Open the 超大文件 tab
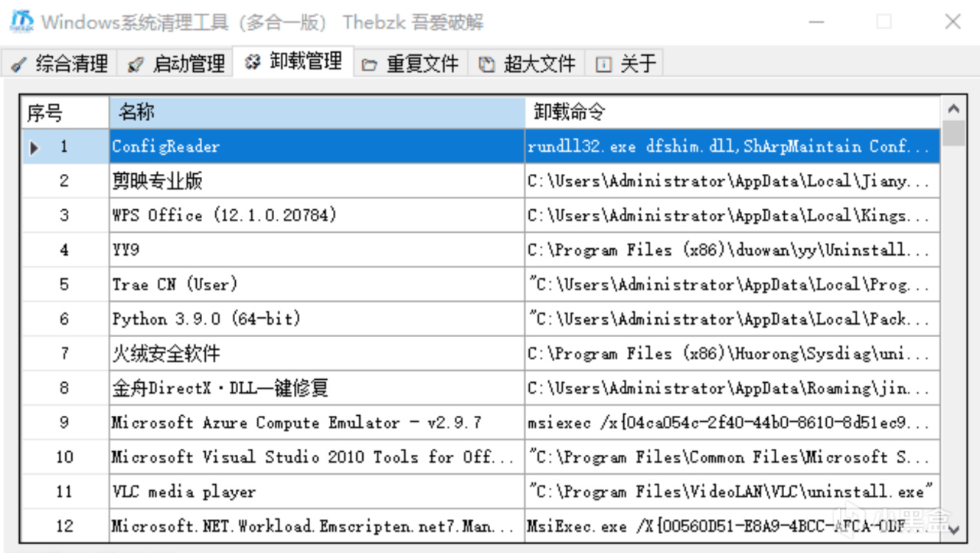Screen dimensions: 980x553 (x=527, y=64)
